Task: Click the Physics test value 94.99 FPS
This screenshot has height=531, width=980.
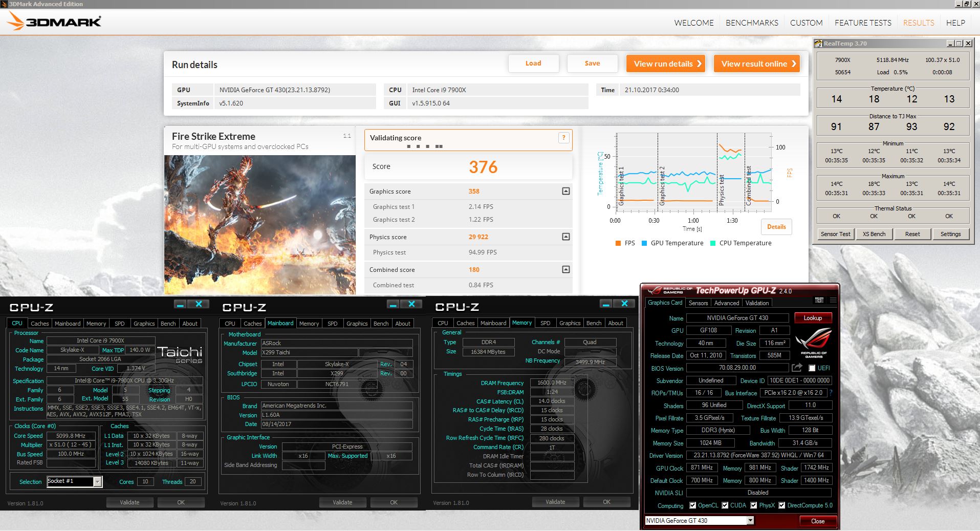Action: (483, 252)
